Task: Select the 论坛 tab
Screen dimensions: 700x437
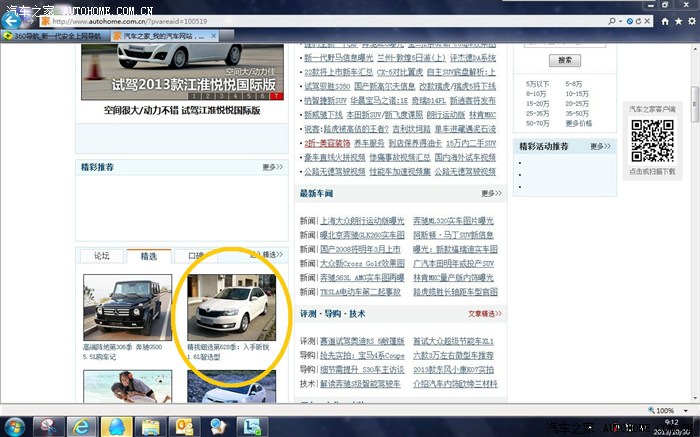Action: pos(101,256)
